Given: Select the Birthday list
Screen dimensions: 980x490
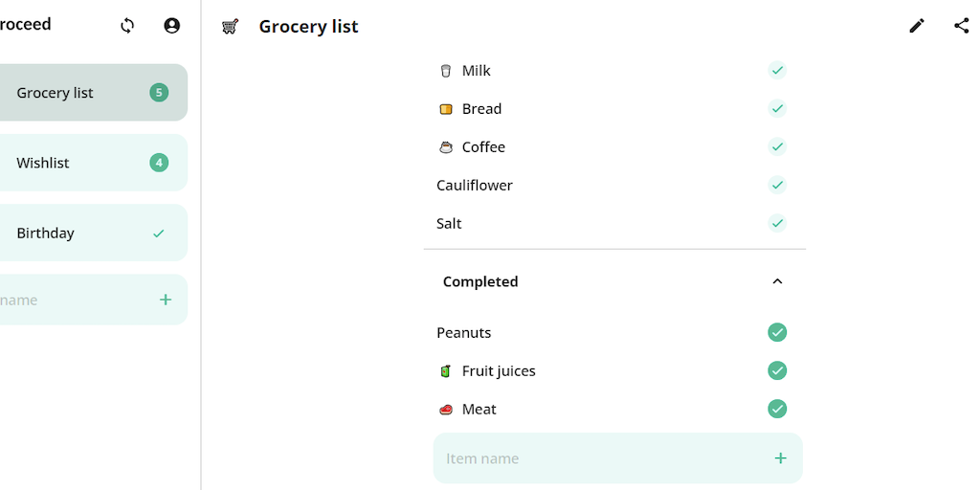Looking at the screenshot, I should pyautogui.click(x=45, y=233).
